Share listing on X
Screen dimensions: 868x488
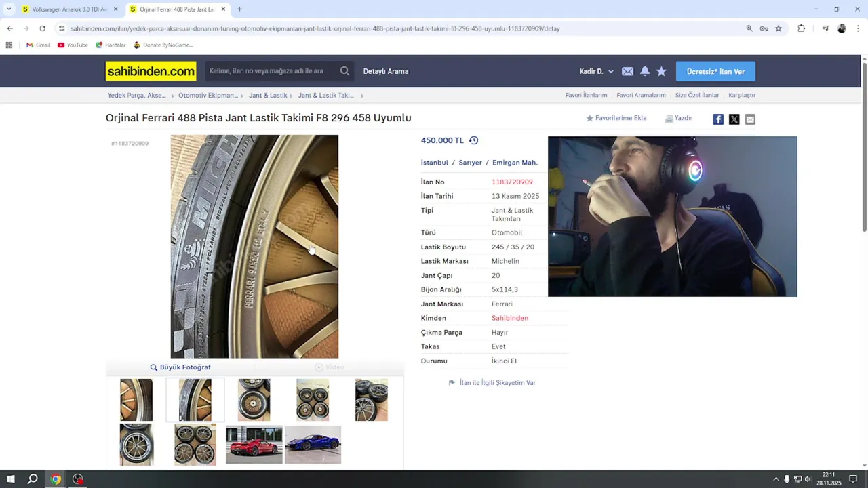click(734, 119)
